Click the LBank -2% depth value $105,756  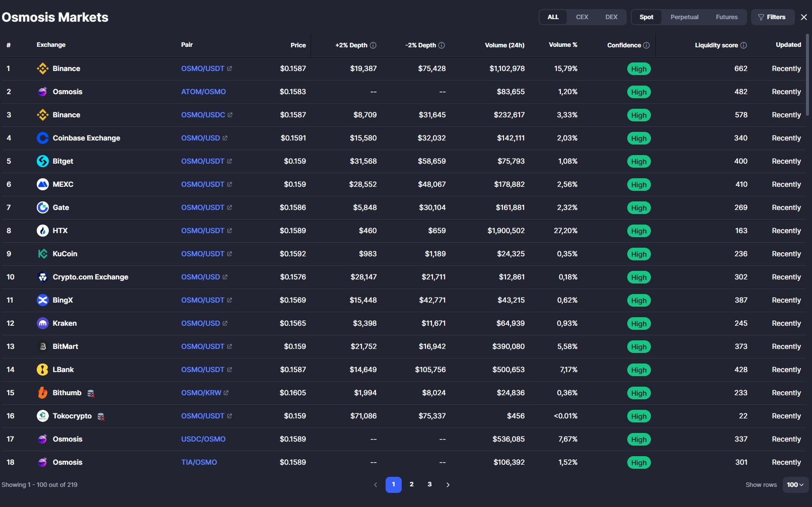430,370
